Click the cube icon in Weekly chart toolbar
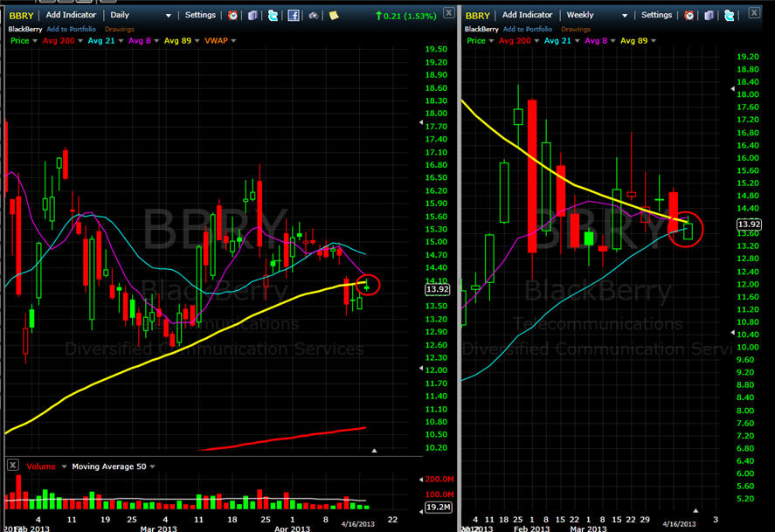Screen dimensions: 775x532 tap(709, 16)
